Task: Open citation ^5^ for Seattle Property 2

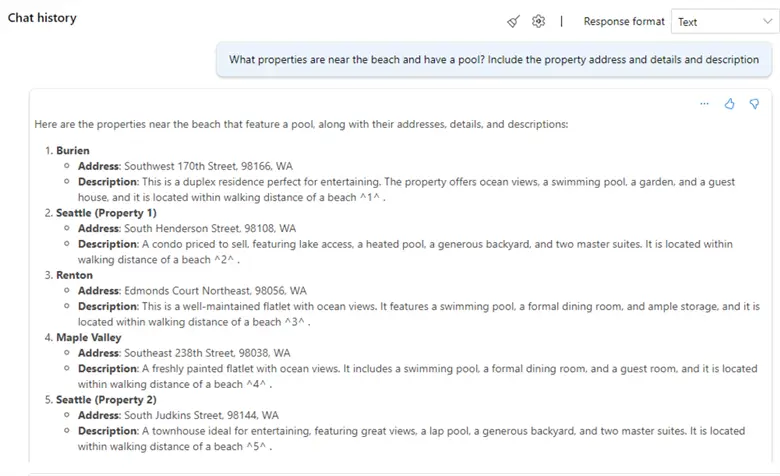Action: coord(258,446)
